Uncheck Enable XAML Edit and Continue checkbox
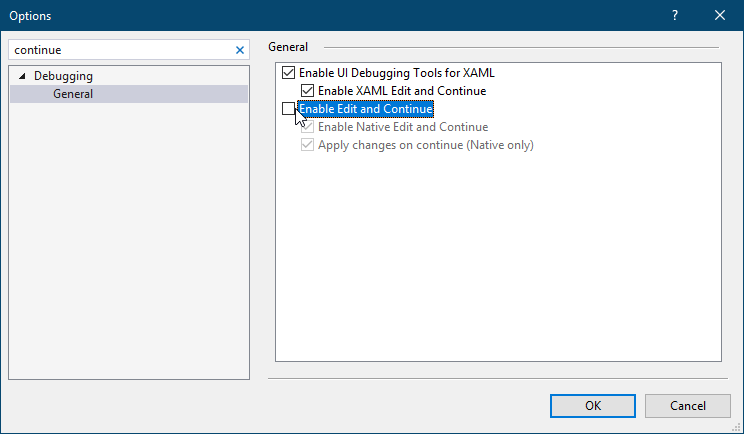The height and width of the screenshot is (434, 744). [x=308, y=91]
